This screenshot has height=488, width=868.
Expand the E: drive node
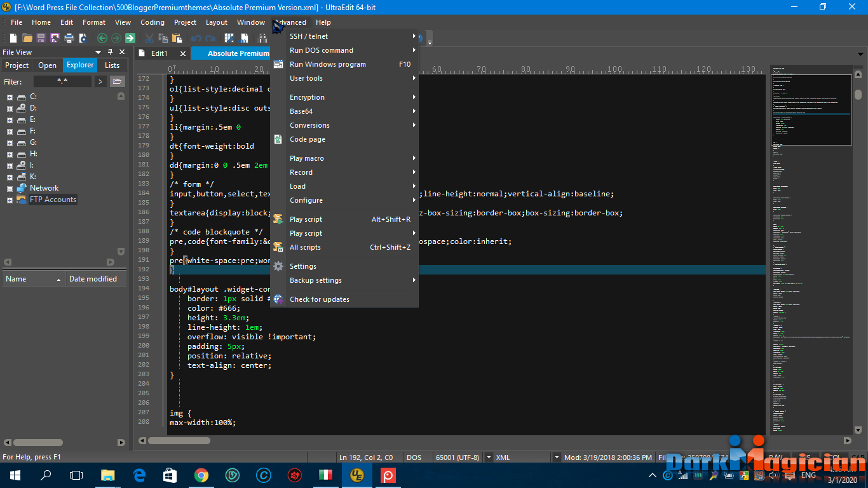10,120
